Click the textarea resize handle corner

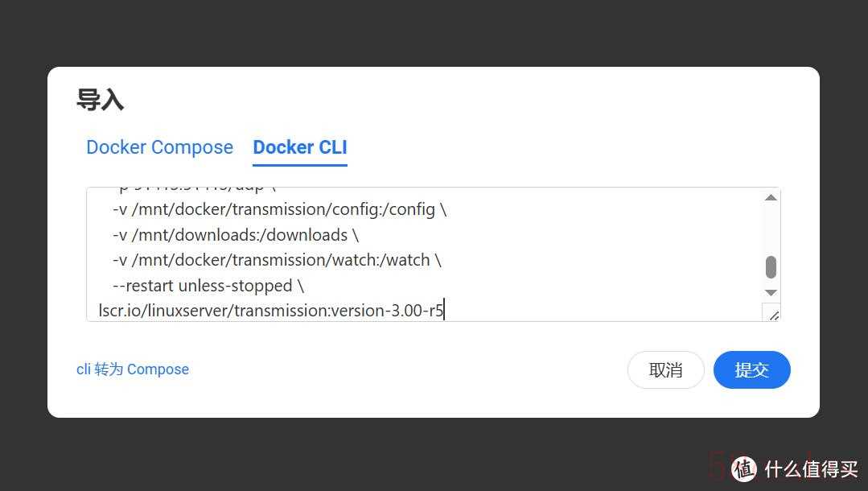771,313
